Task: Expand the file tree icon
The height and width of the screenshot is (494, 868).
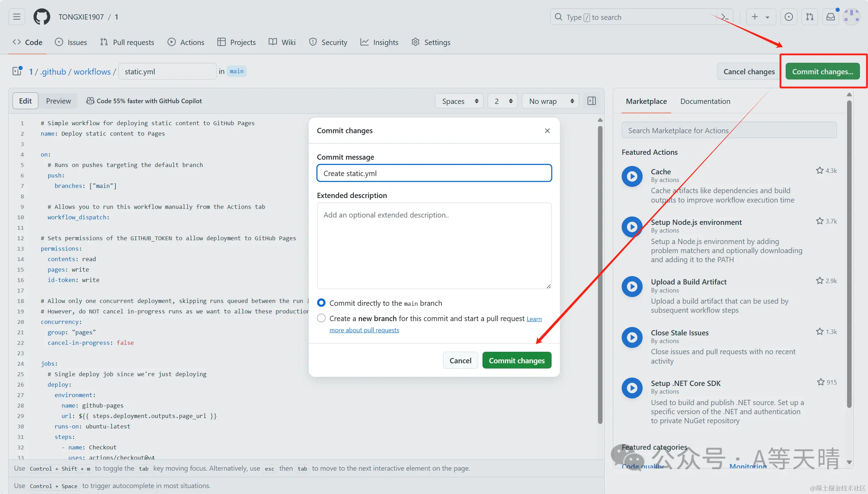Action: 17,71
